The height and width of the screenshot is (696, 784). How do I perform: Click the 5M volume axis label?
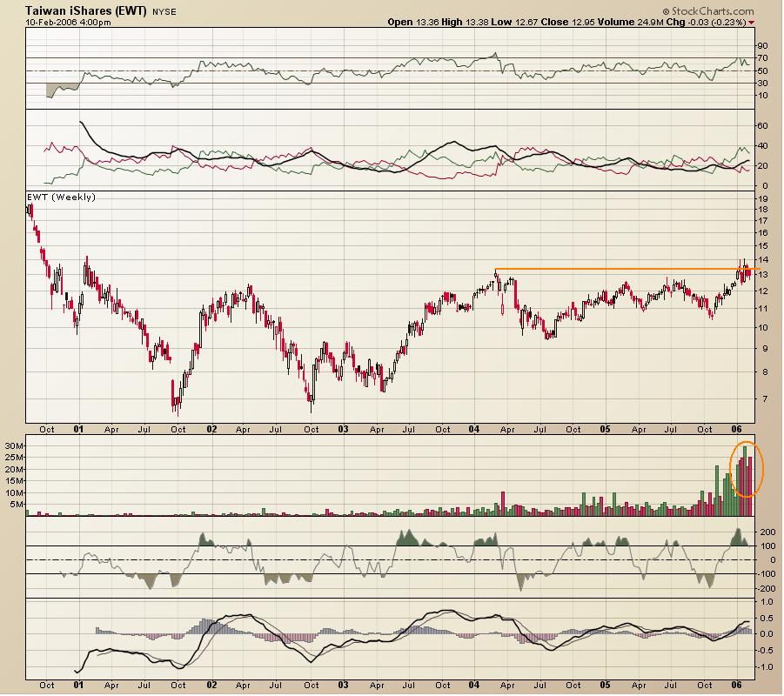click(16, 505)
